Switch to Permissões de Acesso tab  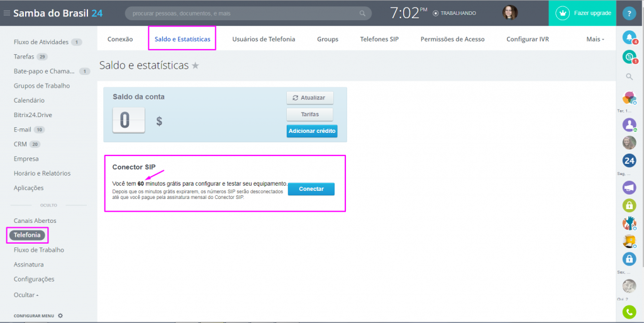452,39
